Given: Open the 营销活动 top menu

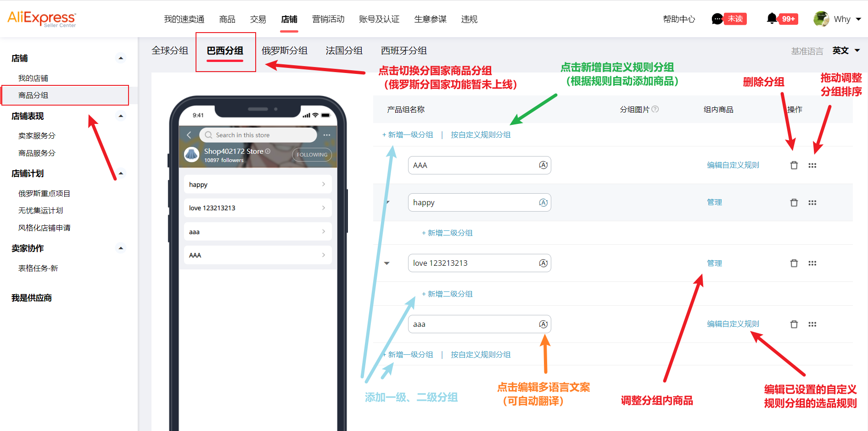Looking at the screenshot, I should (x=328, y=19).
